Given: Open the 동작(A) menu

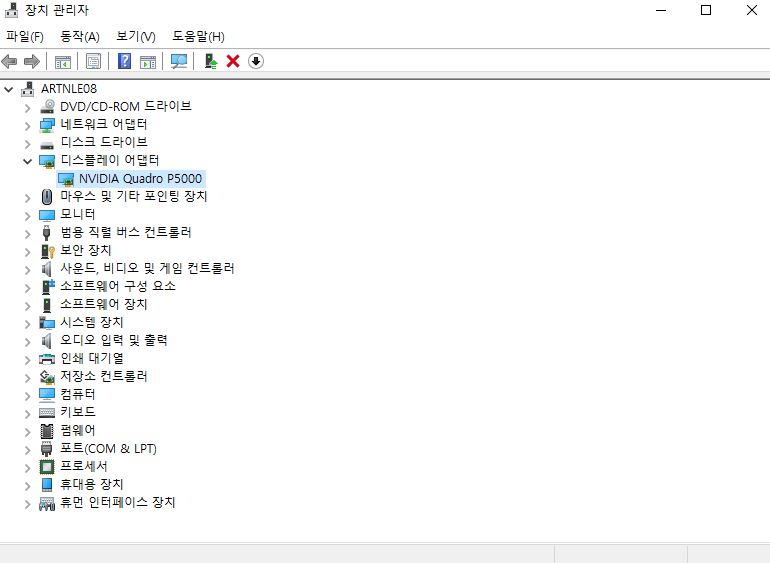Looking at the screenshot, I should [80, 37].
